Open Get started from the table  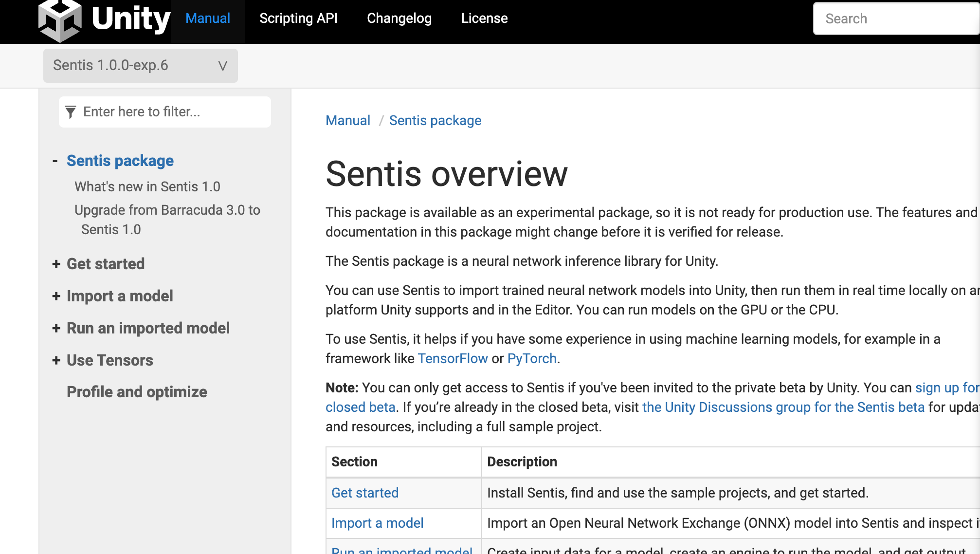(x=364, y=493)
